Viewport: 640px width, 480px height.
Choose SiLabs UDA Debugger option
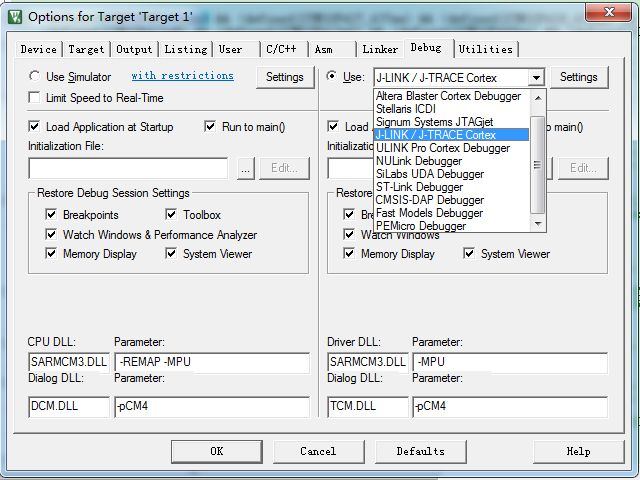point(451,174)
